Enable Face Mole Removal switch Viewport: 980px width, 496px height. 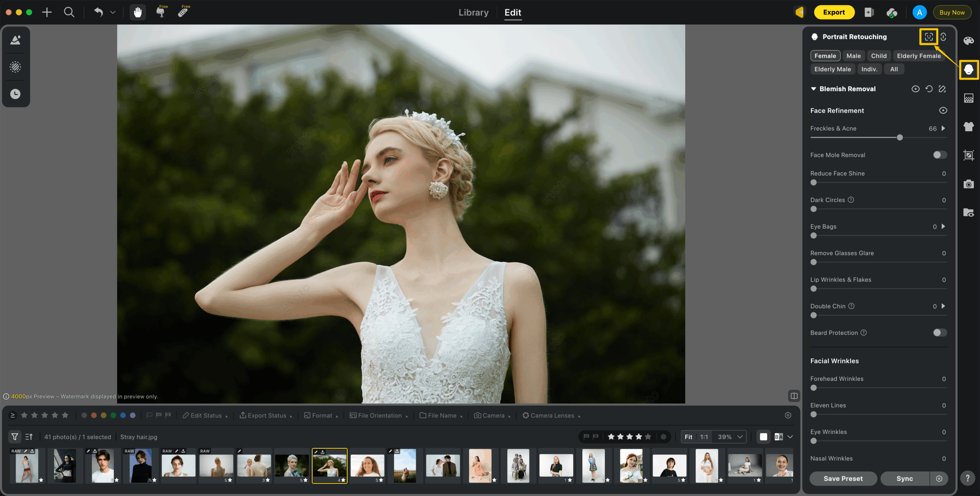point(939,155)
